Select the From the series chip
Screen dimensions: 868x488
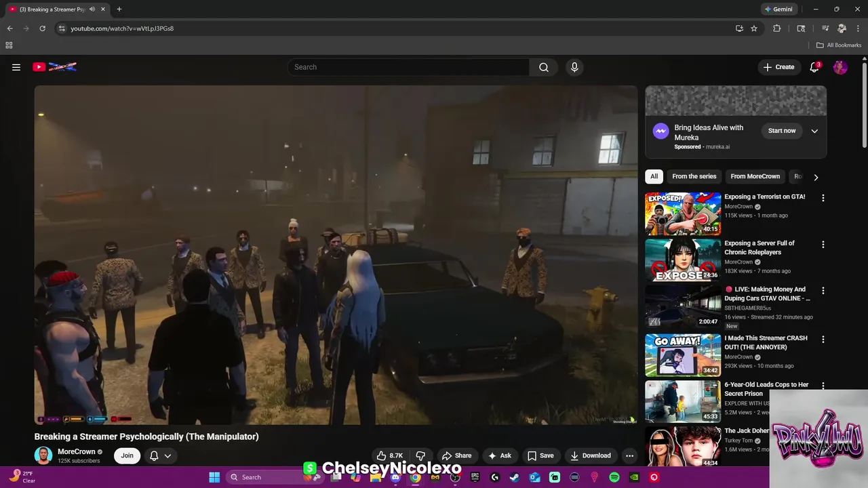click(x=694, y=176)
